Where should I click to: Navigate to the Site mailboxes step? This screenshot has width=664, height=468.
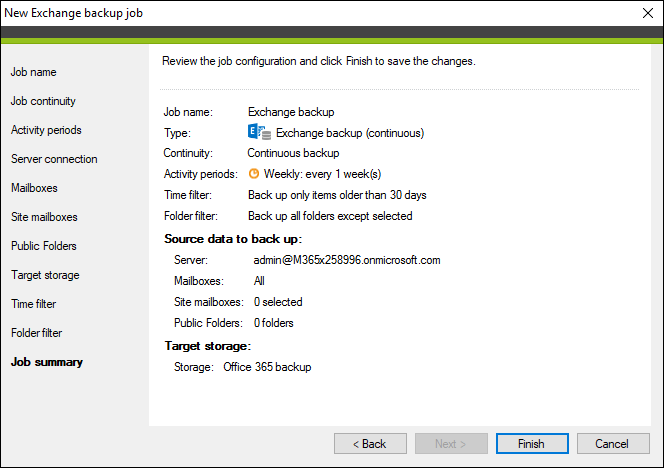tap(44, 217)
